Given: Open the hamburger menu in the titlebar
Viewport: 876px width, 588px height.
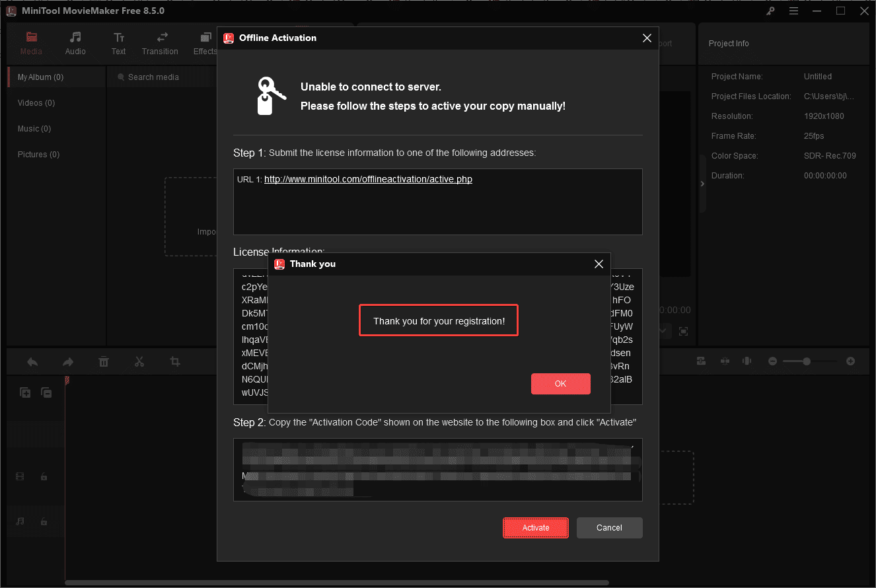Looking at the screenshot, I should [x=793, y=11].
